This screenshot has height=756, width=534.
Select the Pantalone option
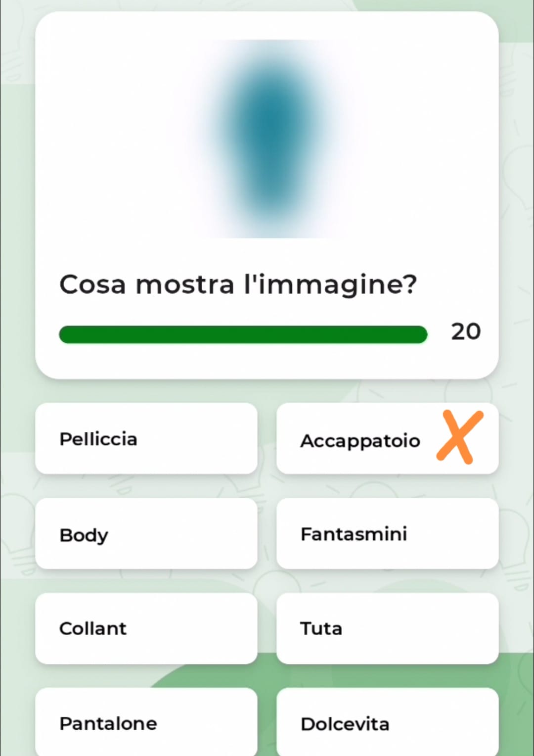point(146,723)
